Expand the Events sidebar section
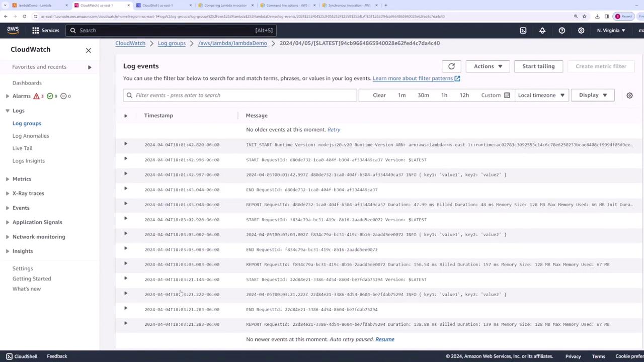 [x=8, y=208]
